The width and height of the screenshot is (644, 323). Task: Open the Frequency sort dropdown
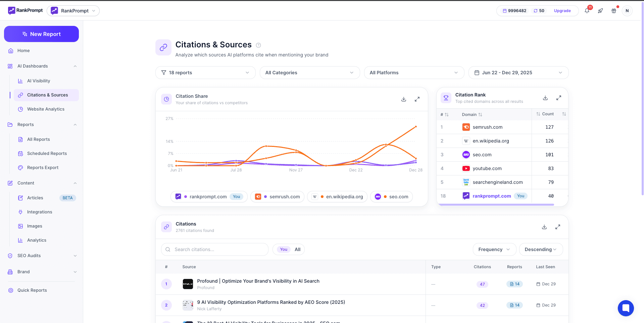pyautogui.click(x=494, y=249)
